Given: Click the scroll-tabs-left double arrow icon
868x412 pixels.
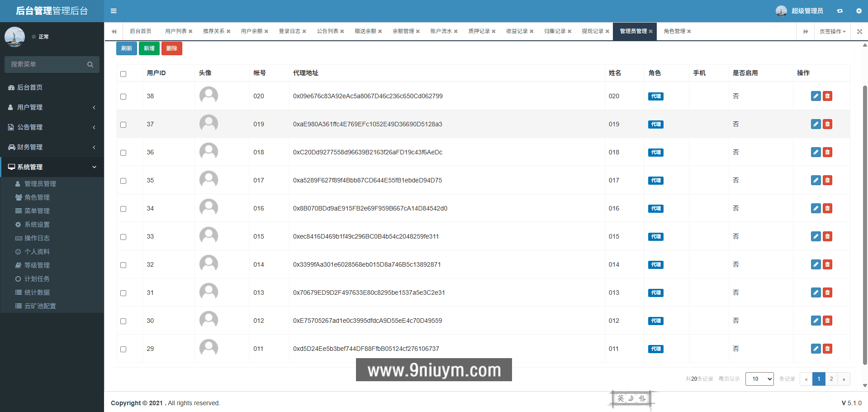Looking at the screenshot, I should pos(114,31).
